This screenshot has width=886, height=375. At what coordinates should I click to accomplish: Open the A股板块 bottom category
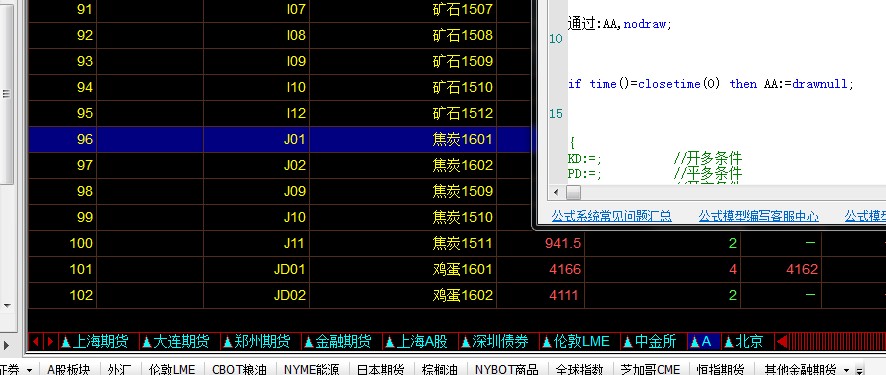pos(68,369)
